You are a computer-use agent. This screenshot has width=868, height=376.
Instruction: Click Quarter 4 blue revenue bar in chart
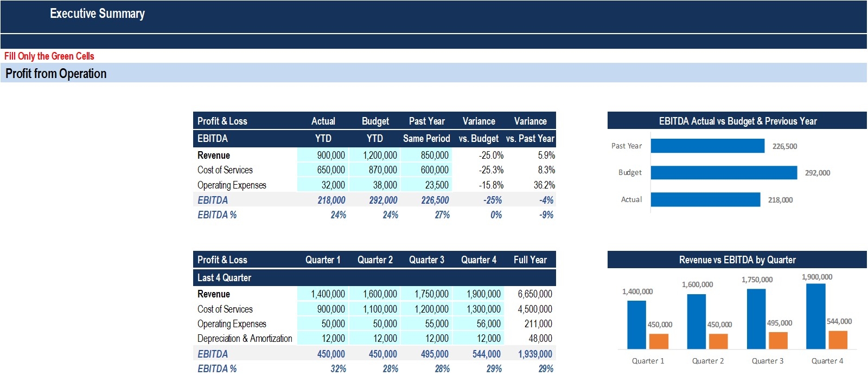pos(815,316)
